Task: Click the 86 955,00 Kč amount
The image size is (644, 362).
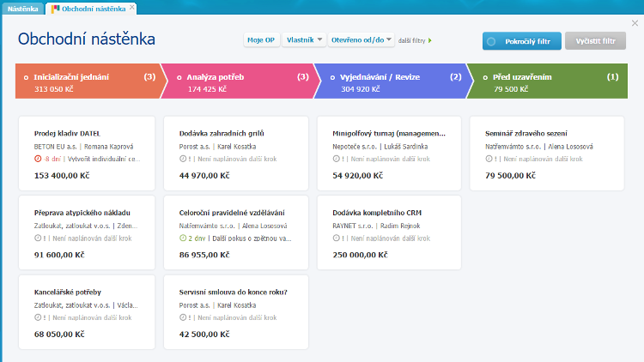Action: click(204, 255)
